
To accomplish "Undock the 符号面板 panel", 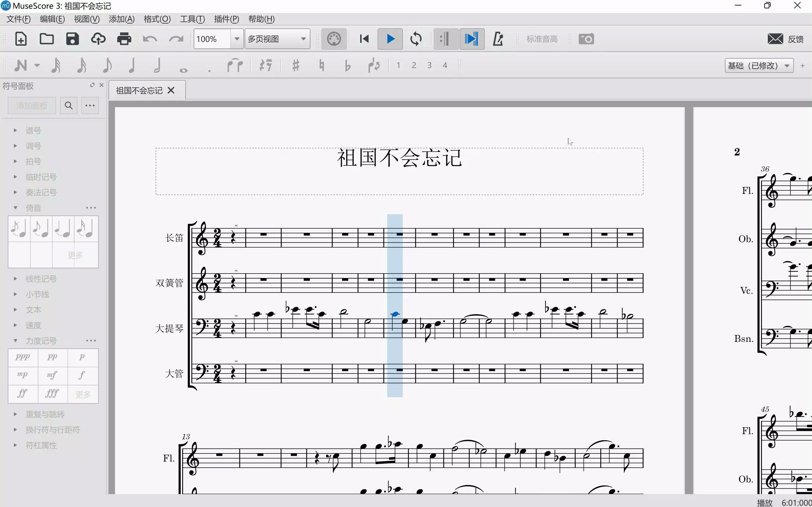I will pos(92,85).
